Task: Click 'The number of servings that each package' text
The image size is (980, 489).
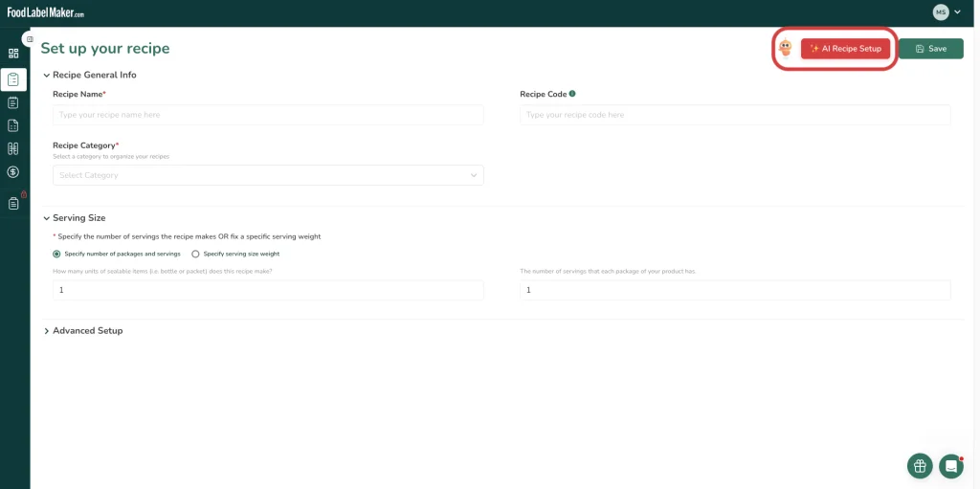Action: pyautogui.click(x=608, y=272)
